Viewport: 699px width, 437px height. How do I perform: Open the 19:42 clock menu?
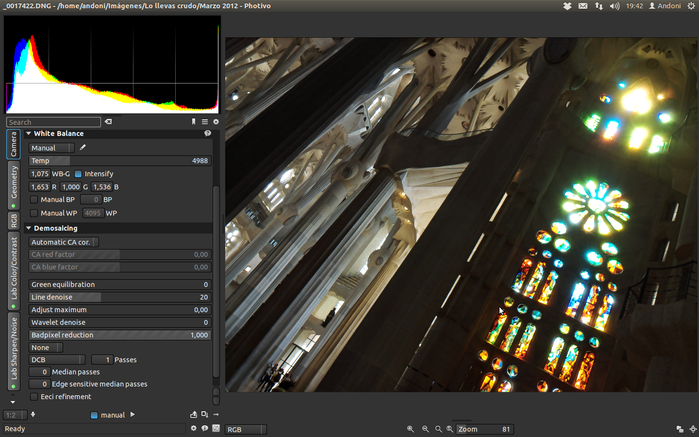click(x=634, y=6)
